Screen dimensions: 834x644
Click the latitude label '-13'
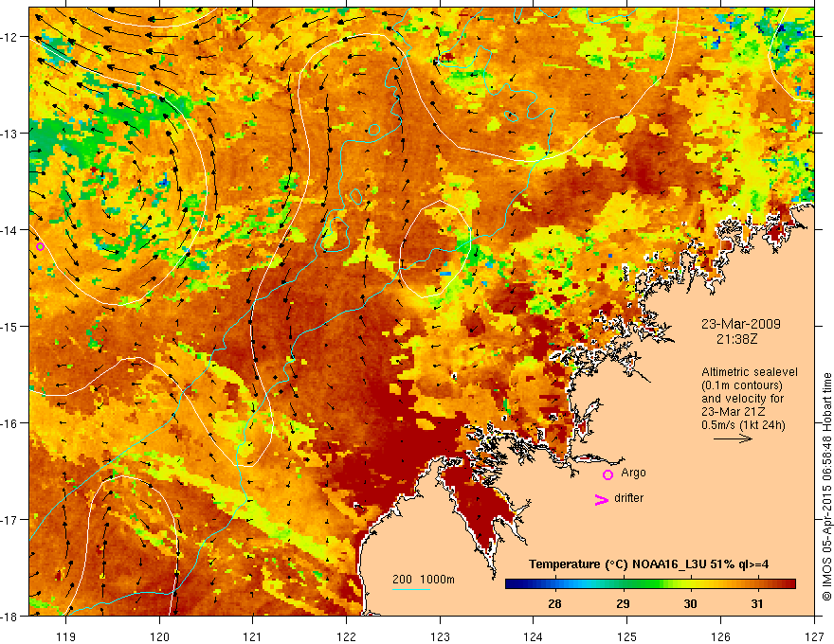[x=10, y=134]
